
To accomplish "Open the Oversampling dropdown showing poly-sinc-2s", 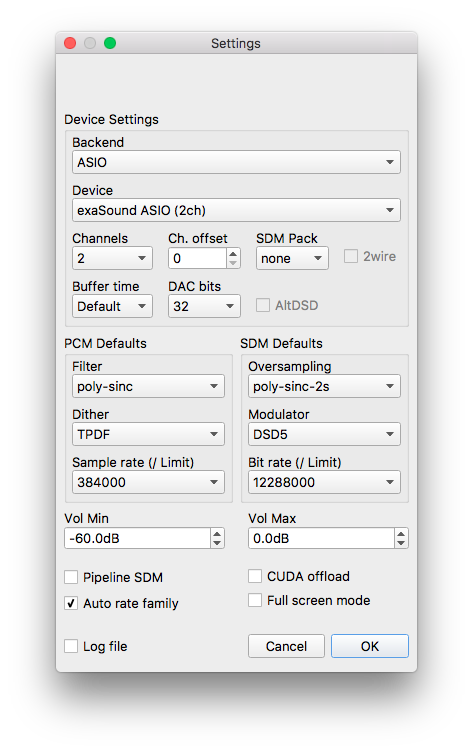I will (324, 386).
